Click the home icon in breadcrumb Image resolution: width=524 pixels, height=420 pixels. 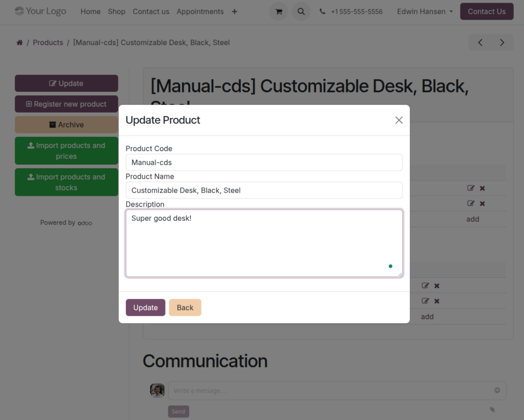click(19, 43)
